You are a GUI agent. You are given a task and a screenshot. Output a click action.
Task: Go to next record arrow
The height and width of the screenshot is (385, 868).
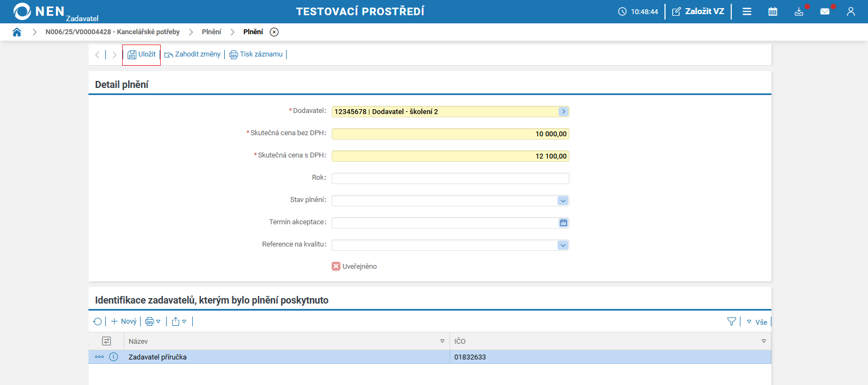(x=115, y=55)
